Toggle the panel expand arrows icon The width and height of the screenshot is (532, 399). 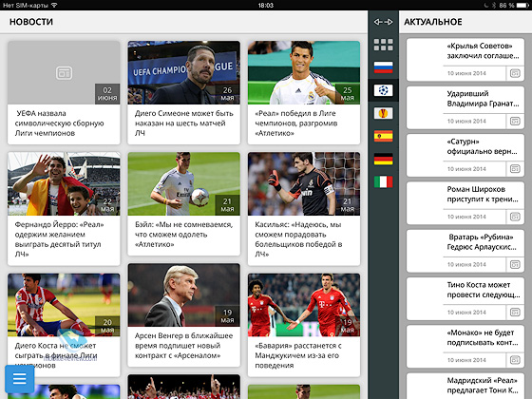384,22
